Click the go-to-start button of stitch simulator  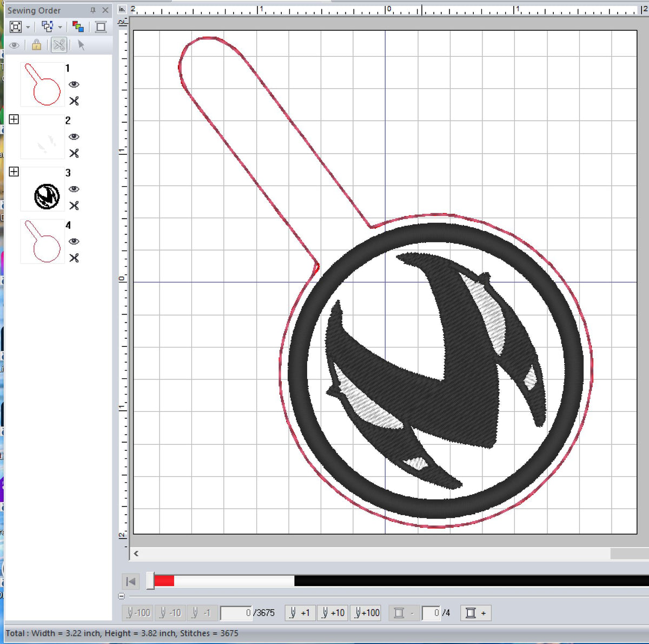130,581
